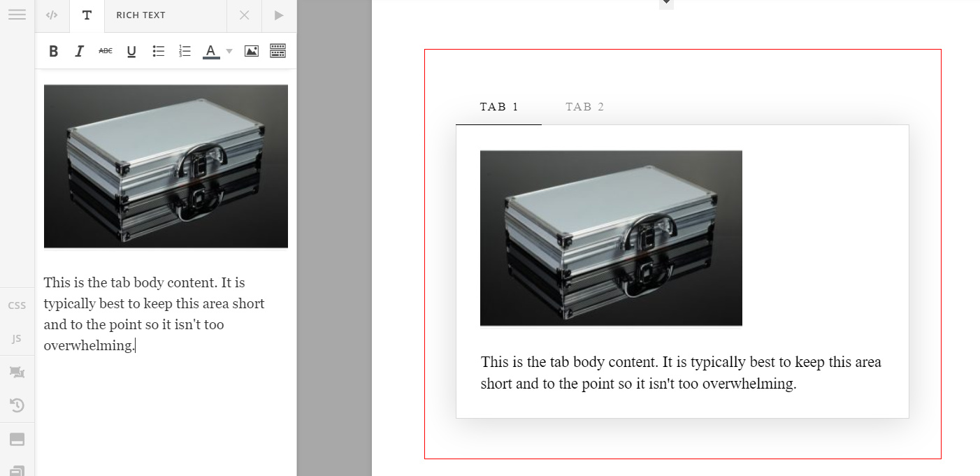Switch to Tab 2 in the preview

point(584,107)
